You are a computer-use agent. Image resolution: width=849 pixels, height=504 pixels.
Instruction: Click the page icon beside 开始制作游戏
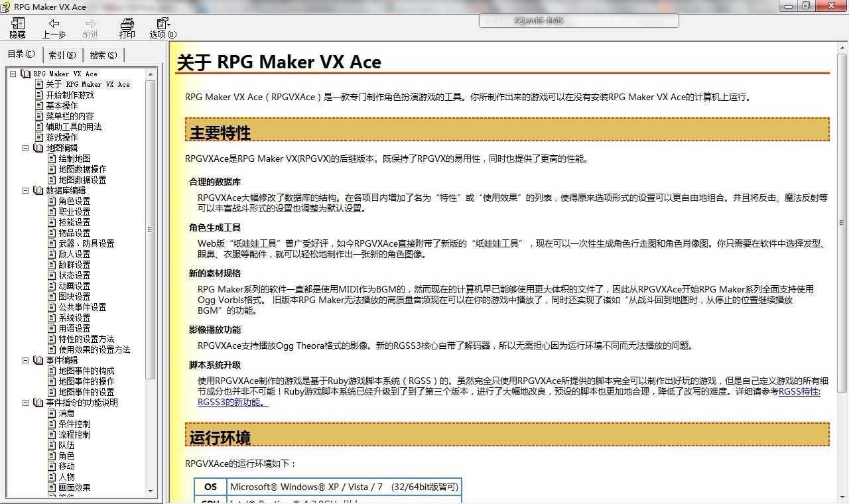pyautogui.click(x=40, y=95)
